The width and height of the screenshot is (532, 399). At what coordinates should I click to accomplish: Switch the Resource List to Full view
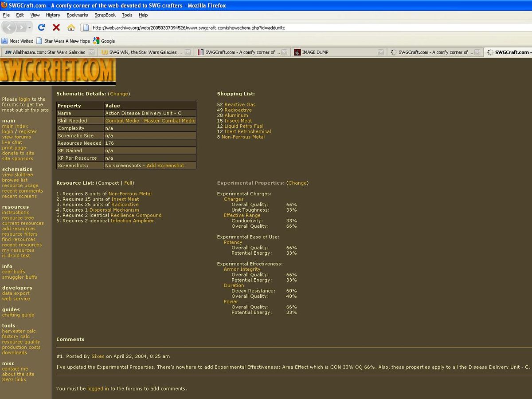click(128, 183)
